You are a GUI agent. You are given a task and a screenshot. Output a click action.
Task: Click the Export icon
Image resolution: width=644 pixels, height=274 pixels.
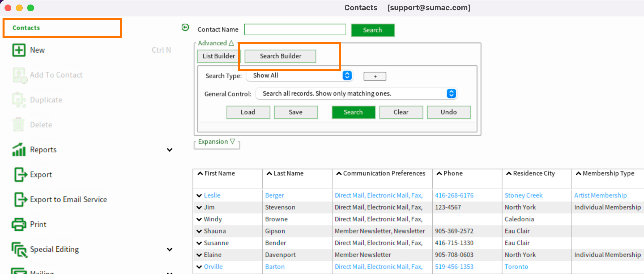pos(20,174)
